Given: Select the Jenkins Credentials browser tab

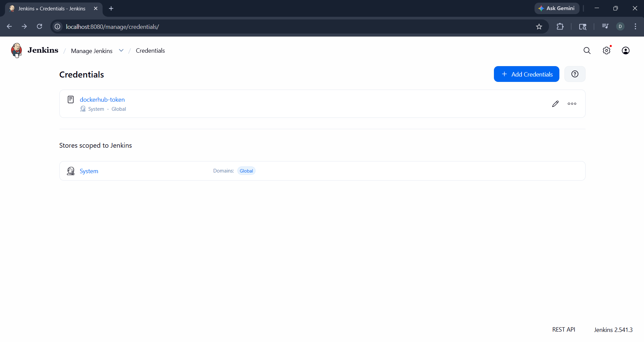Looking at the screenshot, I should tap(52, 8).
